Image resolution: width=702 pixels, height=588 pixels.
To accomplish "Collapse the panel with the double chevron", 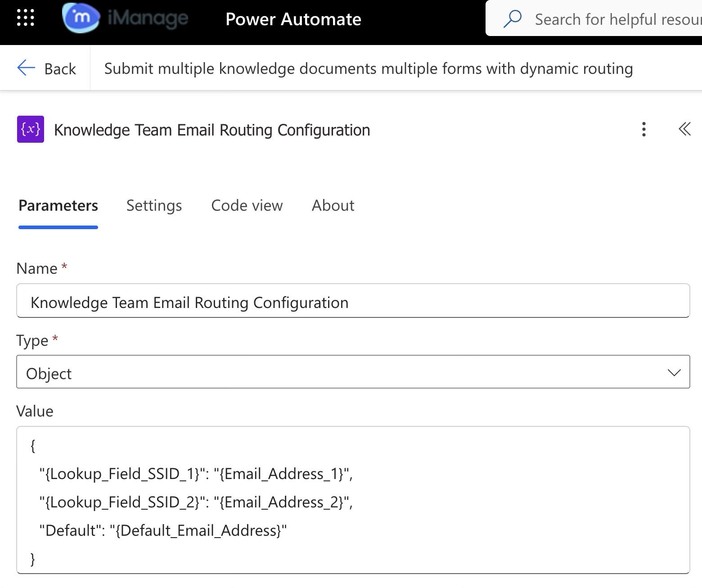I will coord(684,129).
